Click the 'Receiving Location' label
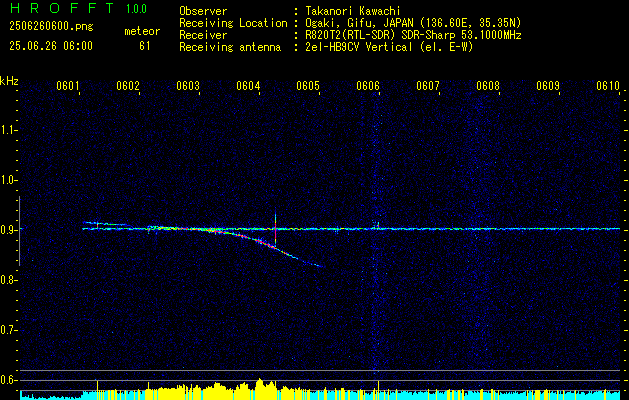629x400 pixels. [x=233, y=23]
